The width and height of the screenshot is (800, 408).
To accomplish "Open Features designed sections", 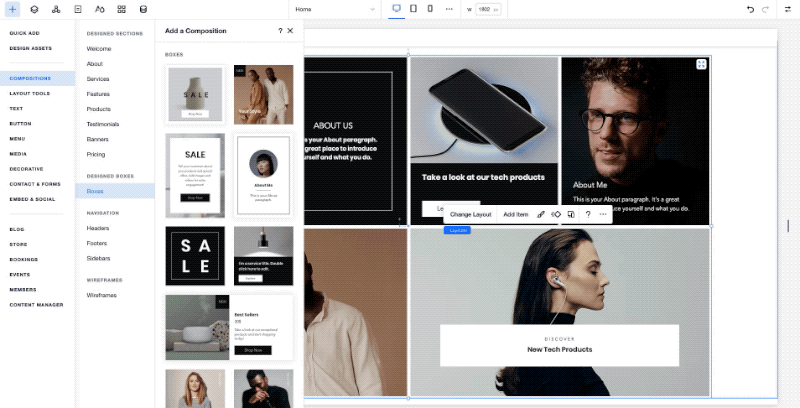I will click(98, 94).
